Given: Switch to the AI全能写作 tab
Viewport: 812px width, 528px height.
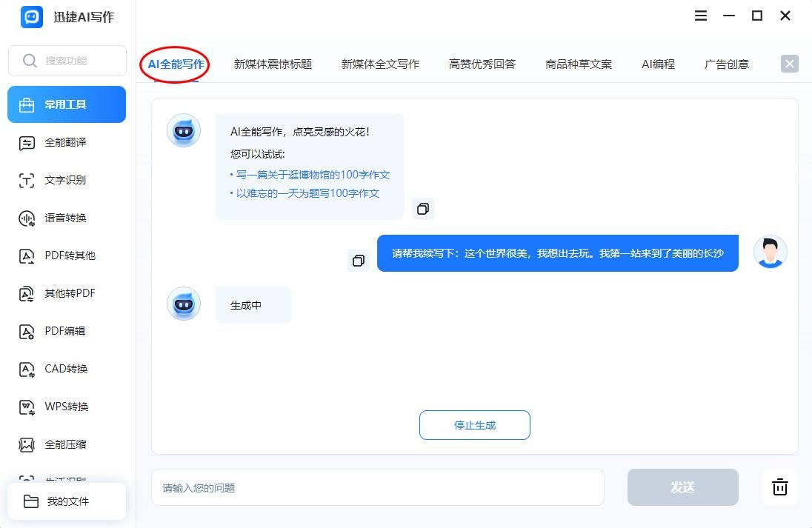Looking at the screenshot, I should pyautogui.click(x=176, y=64).
